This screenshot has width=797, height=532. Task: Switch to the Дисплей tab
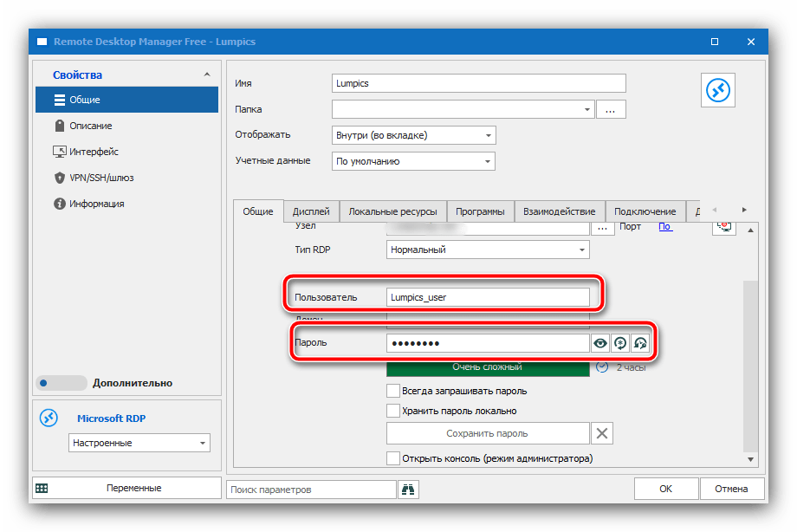pyautogui.click(x=311, y=211)
